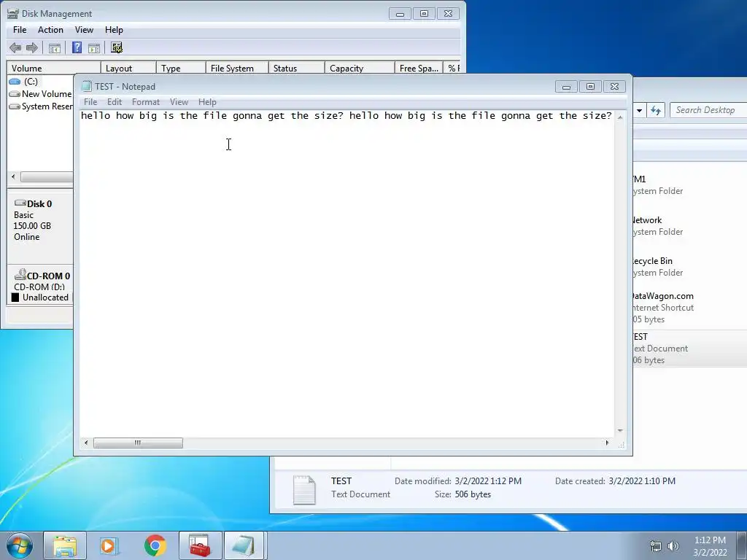Open the File menu in Disk Management

(x=20, y=29)
